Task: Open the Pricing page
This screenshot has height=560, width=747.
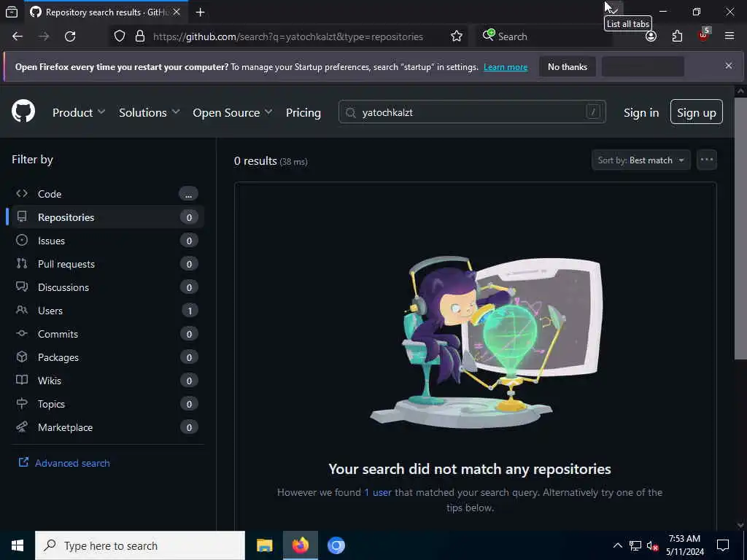Action: [303, 112]
